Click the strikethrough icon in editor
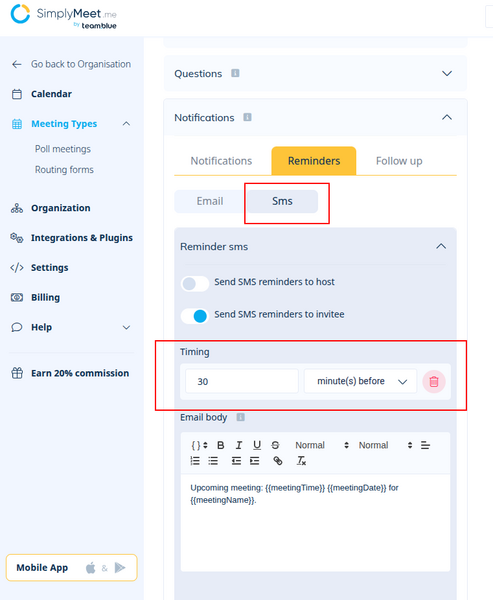The width and height of the screenshot is (493, 600). coord(275,445)
